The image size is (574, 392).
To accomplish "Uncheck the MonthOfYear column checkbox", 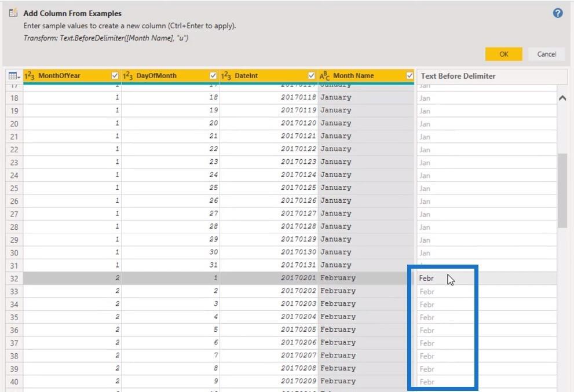I will point(115,76).
